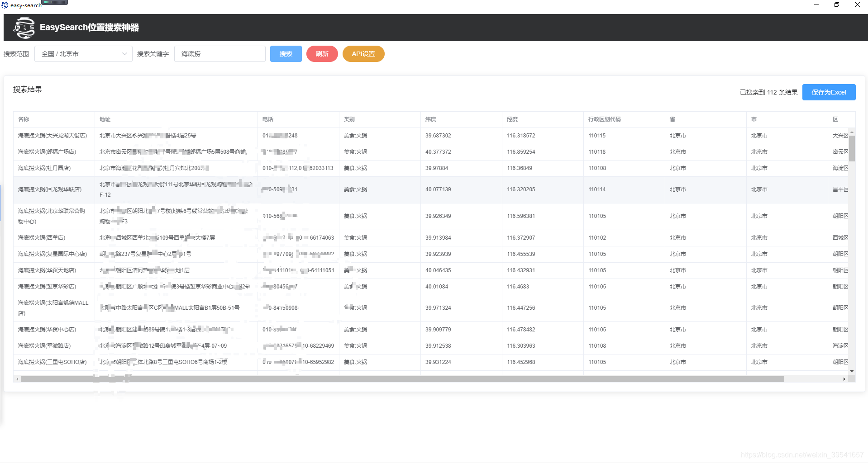This screenshot has height=463, width=868.
Task: Click the vertical scrollbar down arrow
Action: 852,371
